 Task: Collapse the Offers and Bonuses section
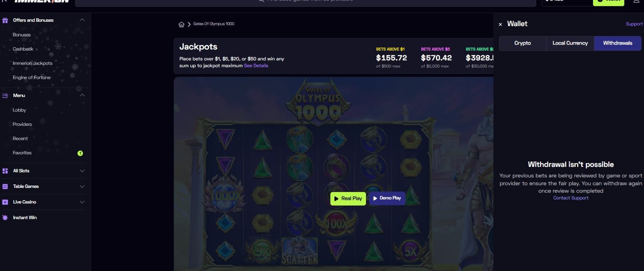pos(82,20)
